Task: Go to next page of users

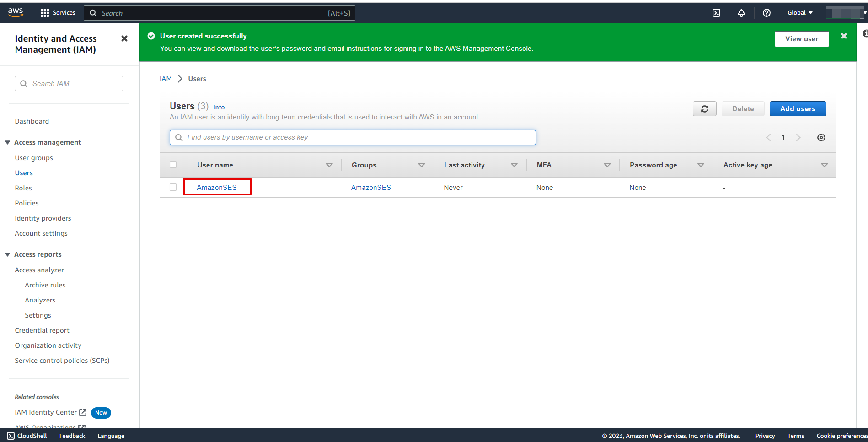Action: 798,137
